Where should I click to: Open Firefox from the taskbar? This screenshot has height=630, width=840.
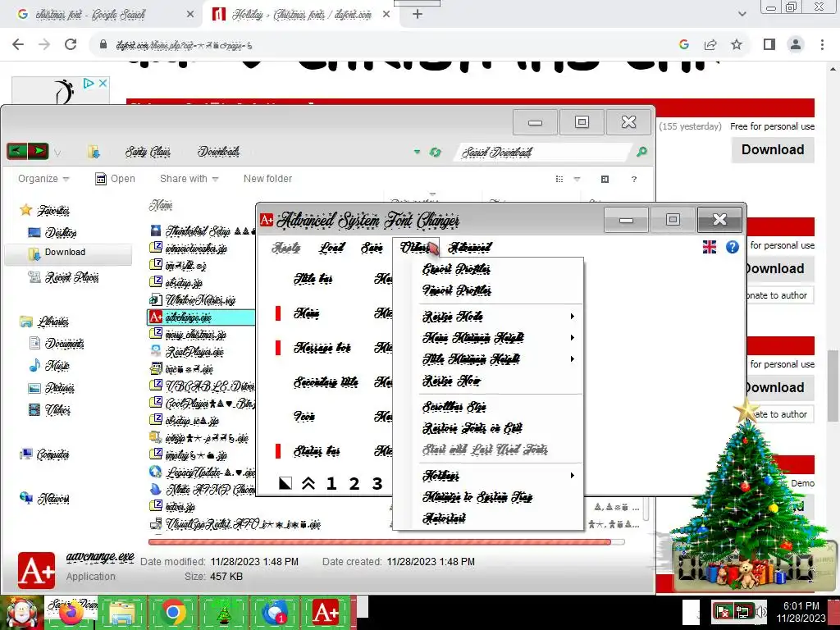pyautogui.click(x=71, y=612)
